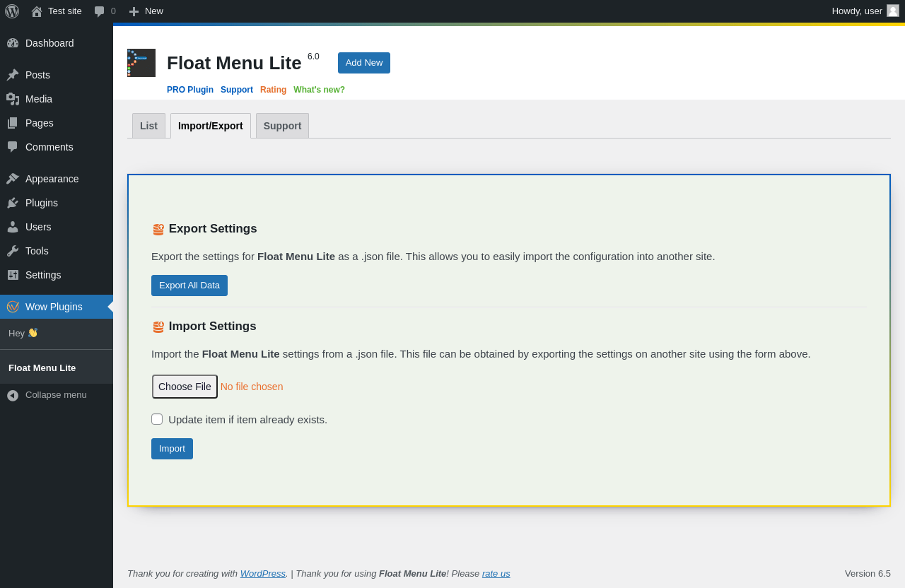Click the rate us footer link
Screen dimensions: 905x588
496,574
